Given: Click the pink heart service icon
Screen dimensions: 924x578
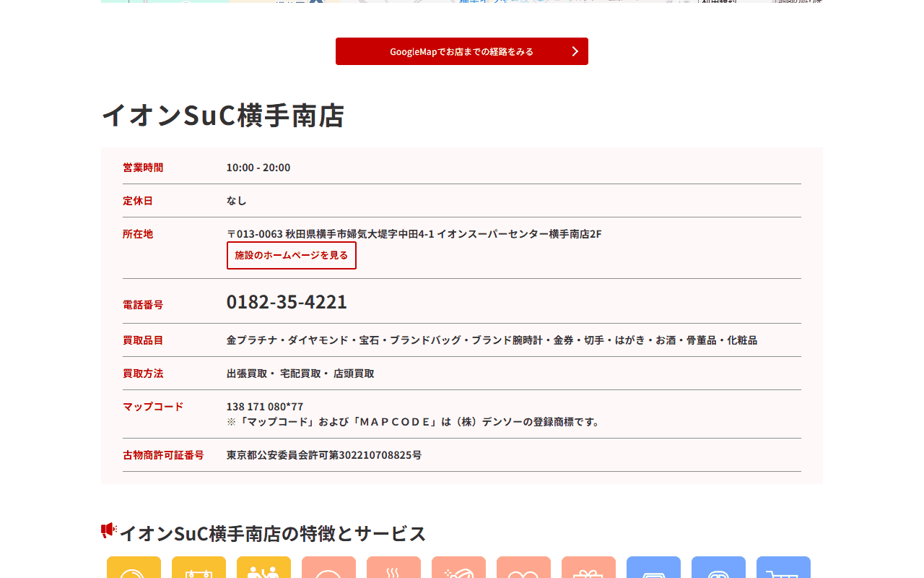Looking at the screenshot, I should [x=523, y=567].
